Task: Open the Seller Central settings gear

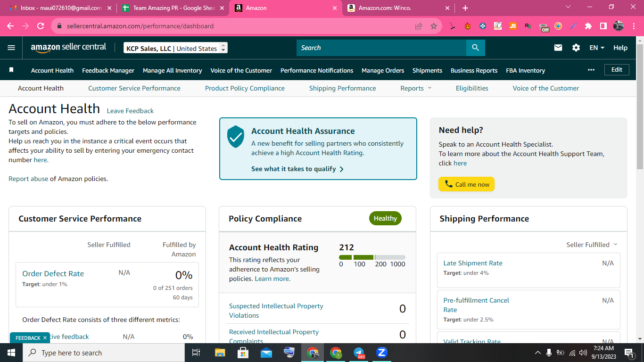Action: pyautogui.click(x=576, y=48)
